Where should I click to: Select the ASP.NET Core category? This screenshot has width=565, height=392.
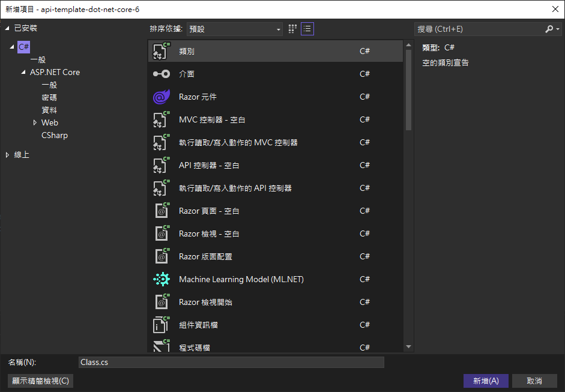[55, 72]
